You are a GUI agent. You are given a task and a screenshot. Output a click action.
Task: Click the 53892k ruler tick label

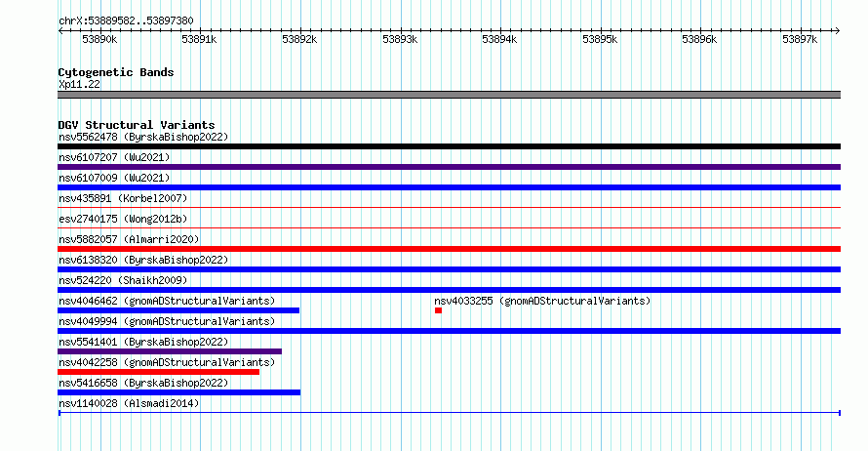[x=299, y=39]
